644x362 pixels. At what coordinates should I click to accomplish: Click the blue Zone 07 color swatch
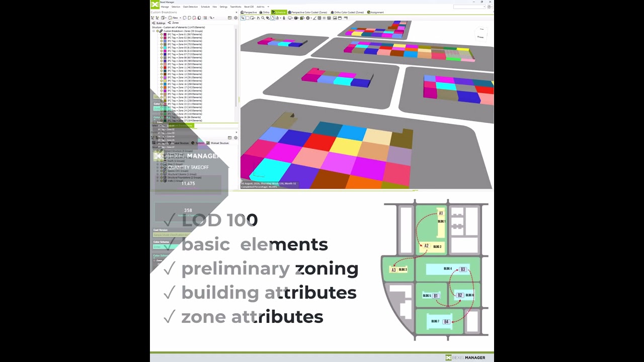(165, 54)
